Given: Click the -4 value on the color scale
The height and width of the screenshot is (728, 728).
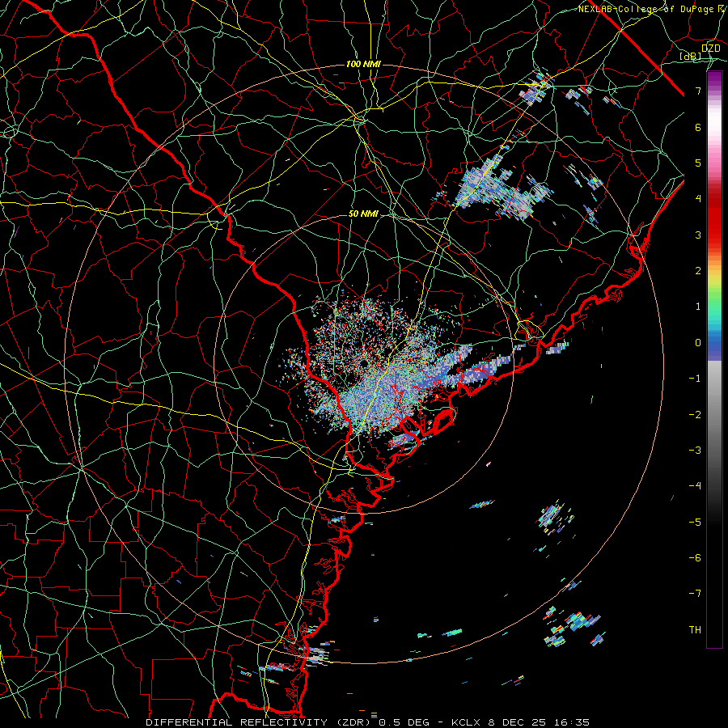Looking at the screenshot, I should tap(695, 486).
